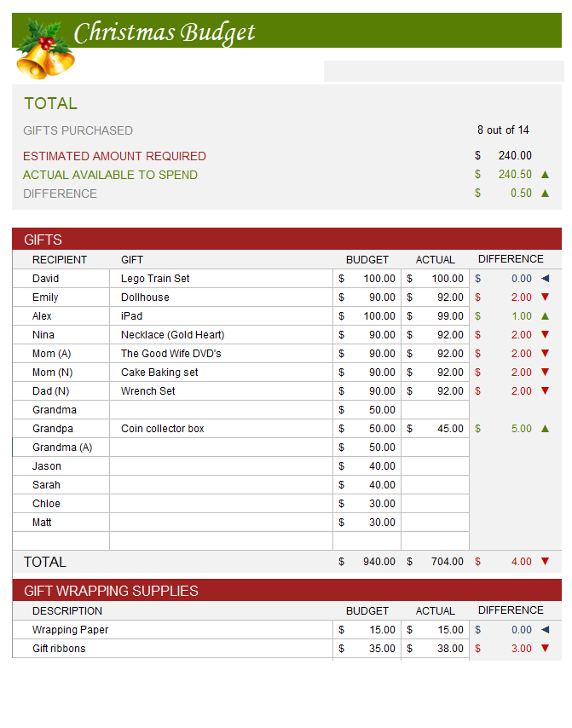Click green up arrow next to 0.50 difference

(x=545, y=194)
